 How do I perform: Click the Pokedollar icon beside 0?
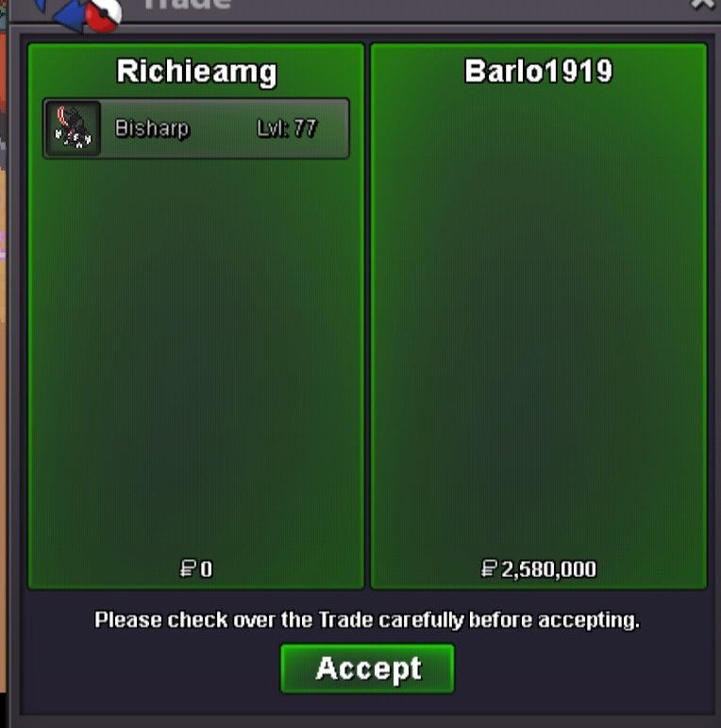[x=188, y=568]
